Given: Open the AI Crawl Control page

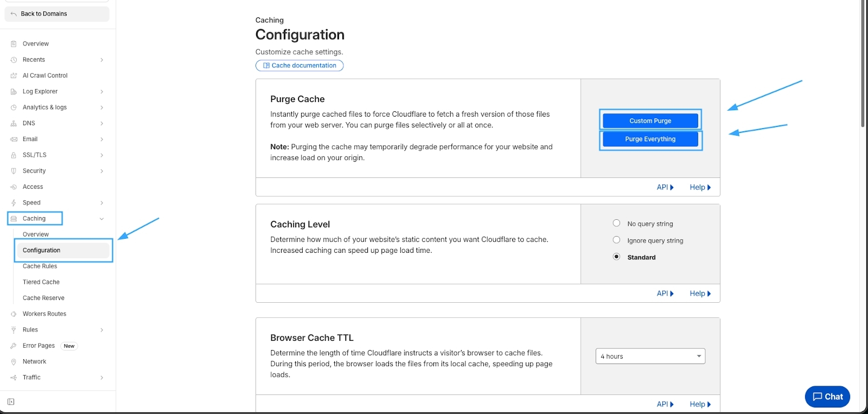Looking at the screenshot, I should (x=45, y=75).
